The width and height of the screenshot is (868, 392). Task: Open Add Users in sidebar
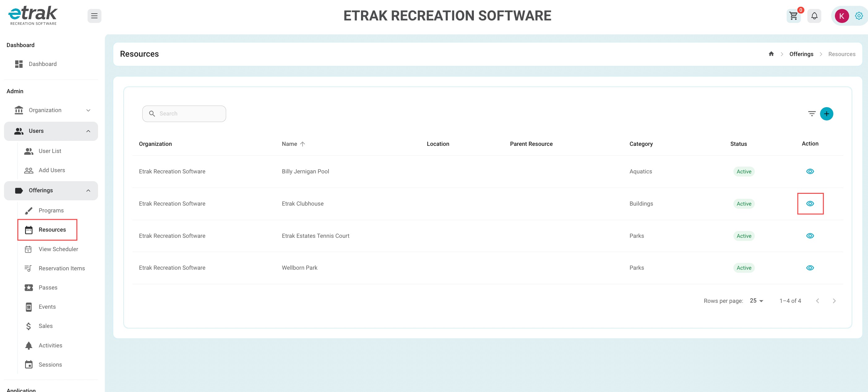(52, 170)
